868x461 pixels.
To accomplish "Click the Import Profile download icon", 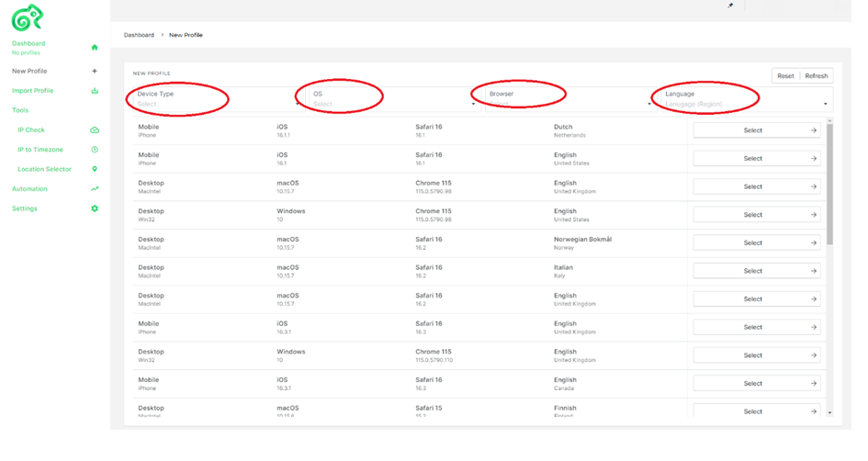I will [95, 91].
